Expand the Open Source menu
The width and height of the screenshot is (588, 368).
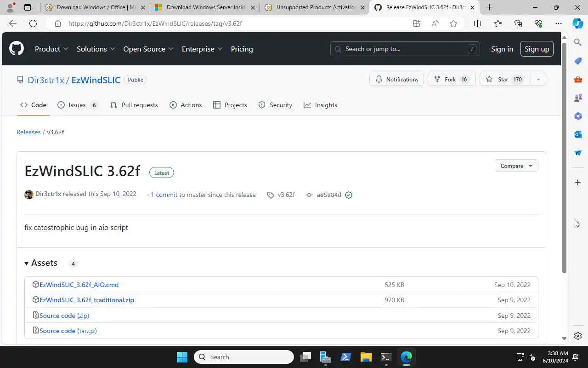click(148, 49)
